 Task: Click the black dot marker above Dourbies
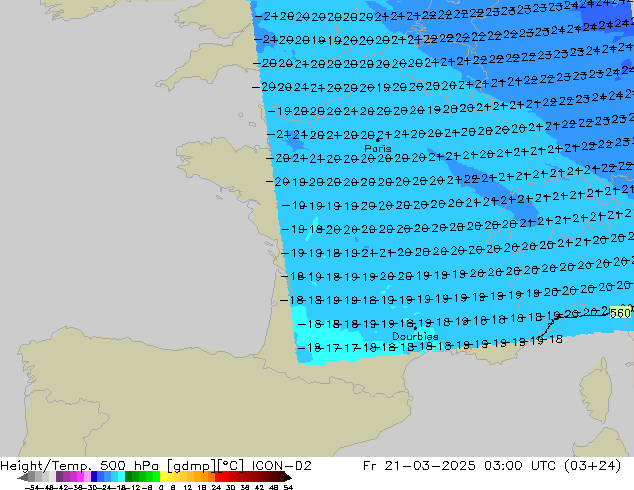(415, 327)
